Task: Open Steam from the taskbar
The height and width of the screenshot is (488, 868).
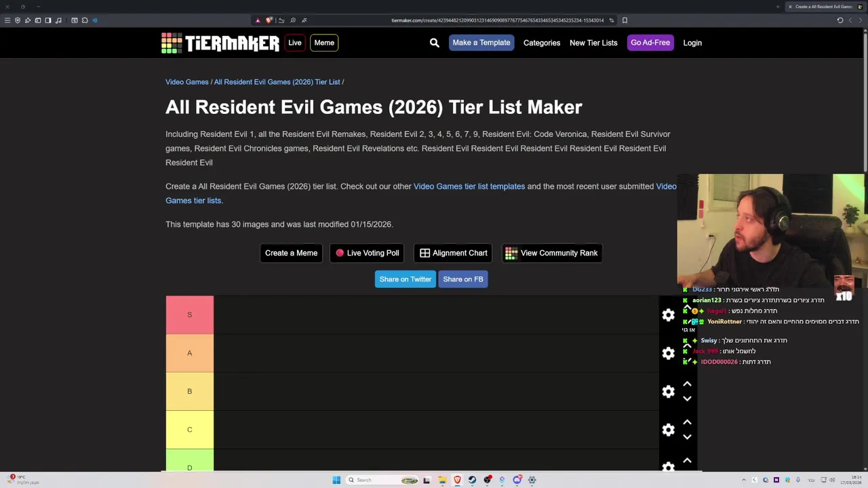Action: [472, 480]
